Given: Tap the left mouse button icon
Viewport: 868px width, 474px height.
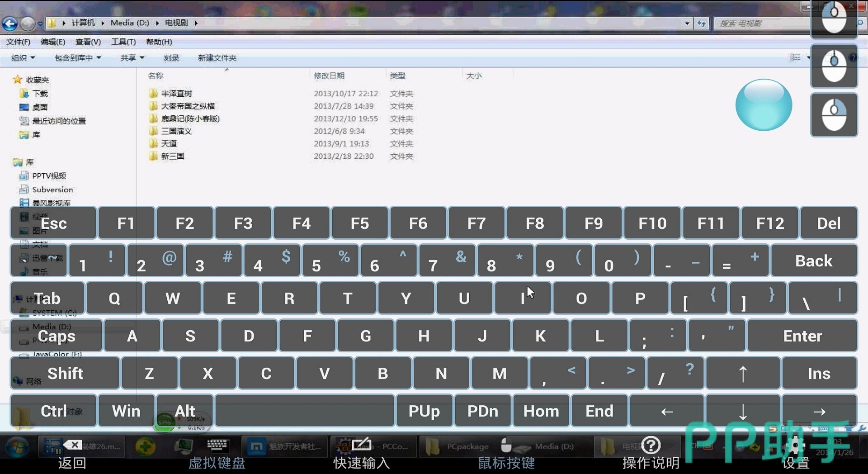Looking at the screenshot, I should (834, 19).
